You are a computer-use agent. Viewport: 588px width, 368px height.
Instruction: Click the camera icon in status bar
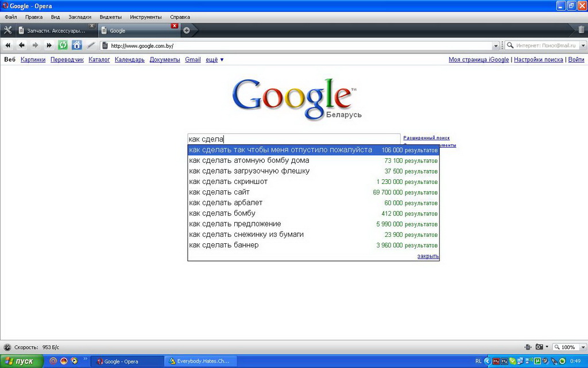click(539, 347)
